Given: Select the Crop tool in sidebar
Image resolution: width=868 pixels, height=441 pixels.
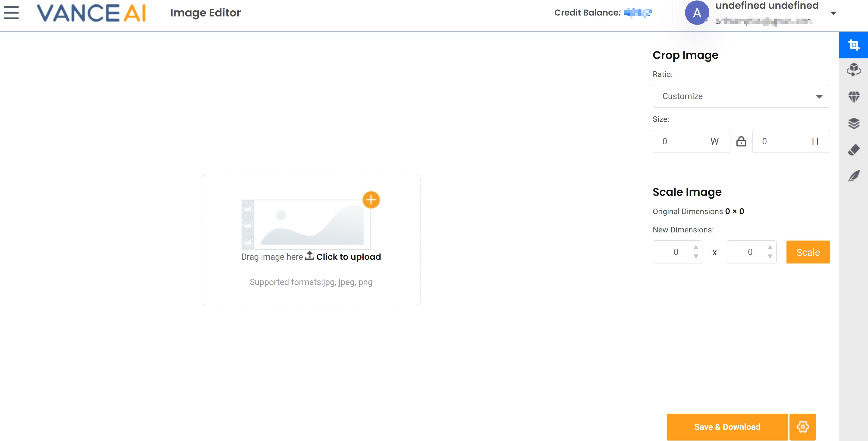Looking at the screenshot, I should point(853,45).
